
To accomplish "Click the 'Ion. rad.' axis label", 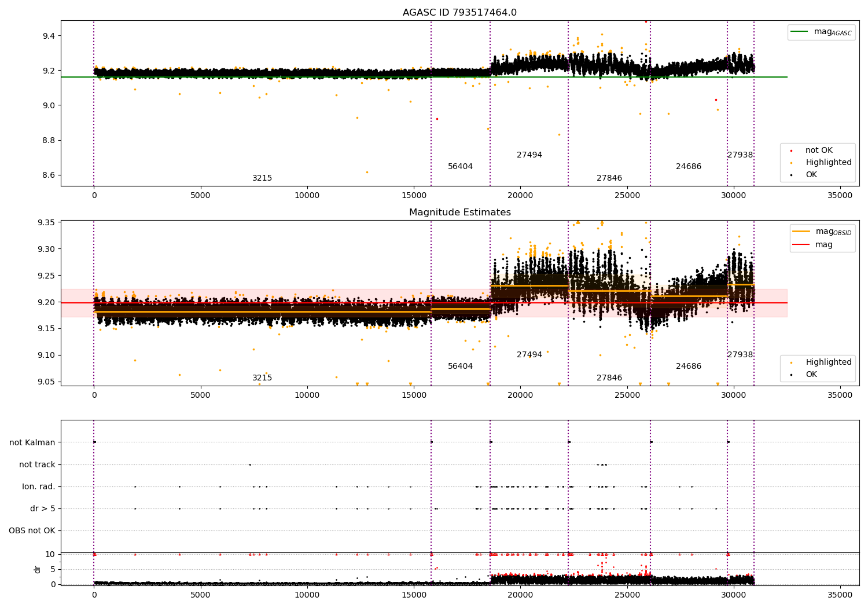I will [x=39, y=487].
